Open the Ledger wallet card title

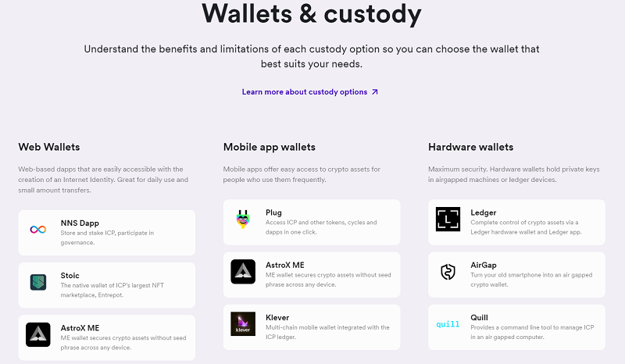[x=483, y=212]
